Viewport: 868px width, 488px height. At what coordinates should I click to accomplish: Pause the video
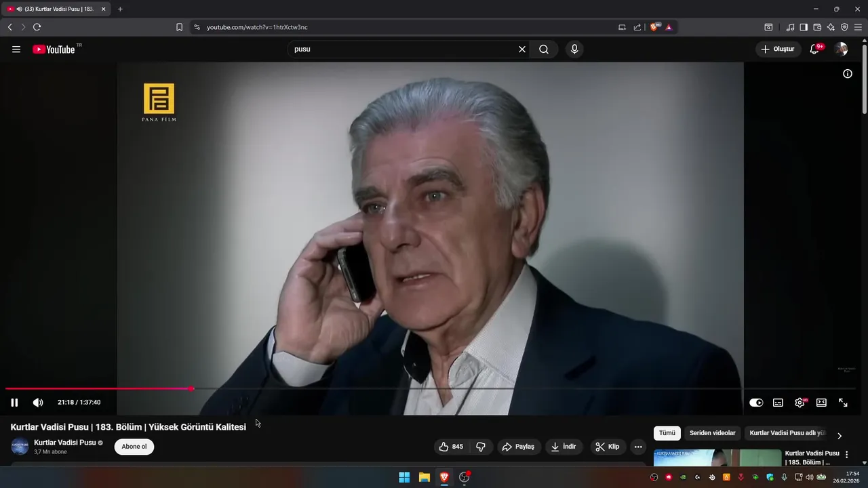14,403
